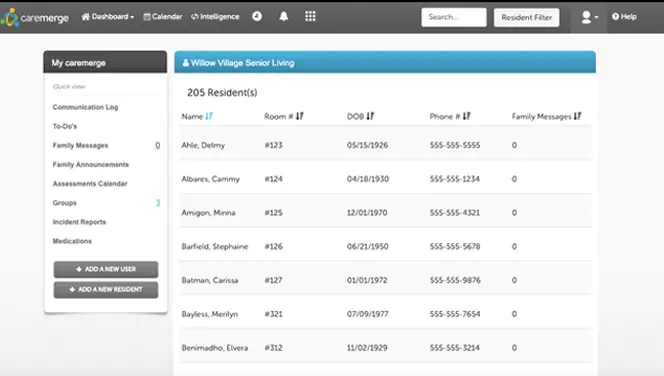Open Family Announcements in sidebar
Viewport: 664px width, 376px height.
[90, 164]
